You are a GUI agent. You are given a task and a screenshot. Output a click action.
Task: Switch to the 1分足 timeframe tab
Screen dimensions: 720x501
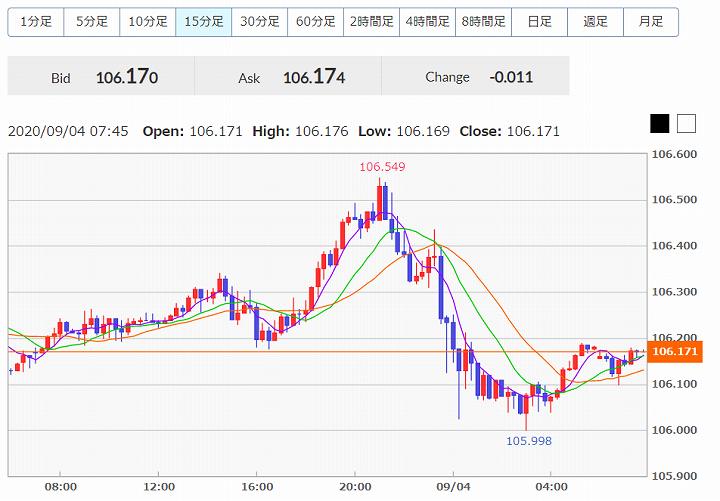coord(36,22)
